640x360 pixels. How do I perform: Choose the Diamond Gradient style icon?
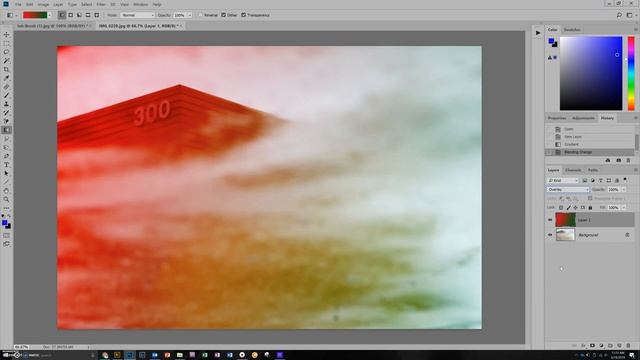pyautogui.click(x=97, y=15)
